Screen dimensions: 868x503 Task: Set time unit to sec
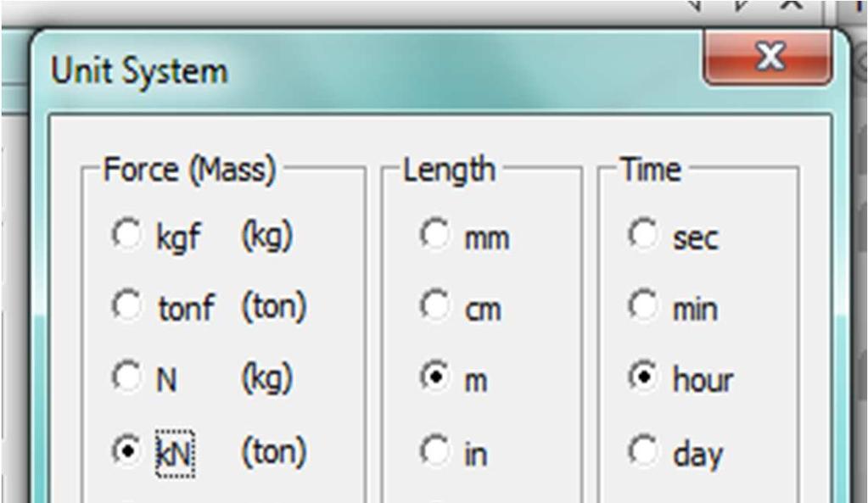click(x=643, y=234)
